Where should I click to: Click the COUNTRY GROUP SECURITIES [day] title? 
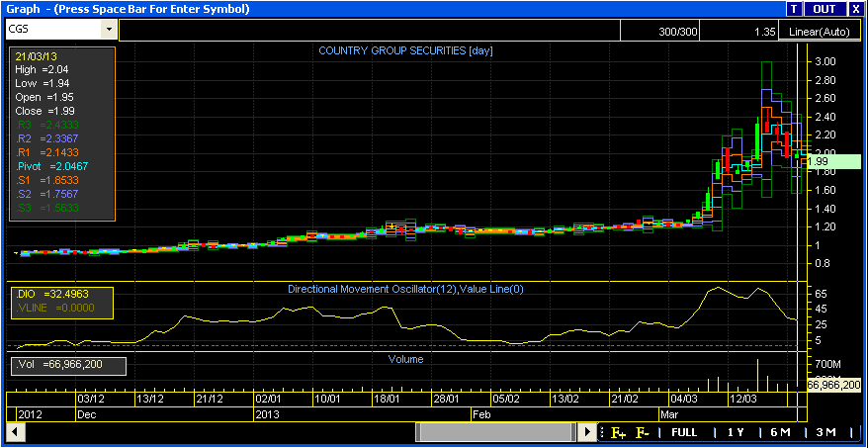[x=405, y=50]
